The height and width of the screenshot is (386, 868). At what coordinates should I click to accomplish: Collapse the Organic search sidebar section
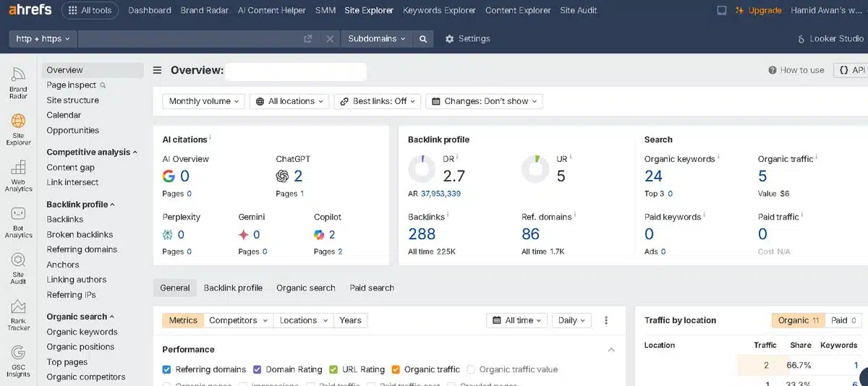click(x=81, y=317)
